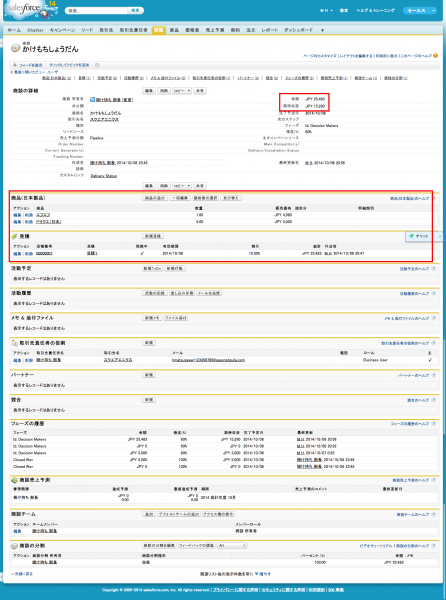The image size is (446, 600).
Task: Open the user name menu in header
Action: click(x=326, y=11)
